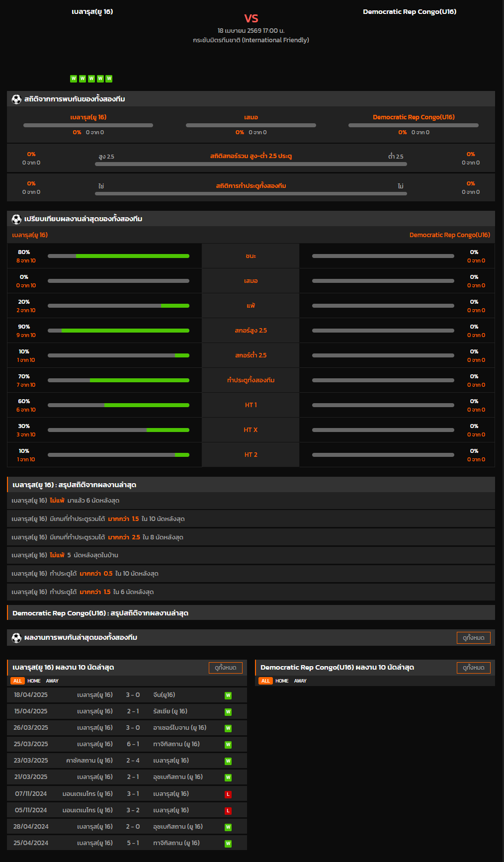Open the 26/03/2025 match row against Azerbaijan
The height and width of the screenshot is (862, 504).
click(x=127, y=728)
